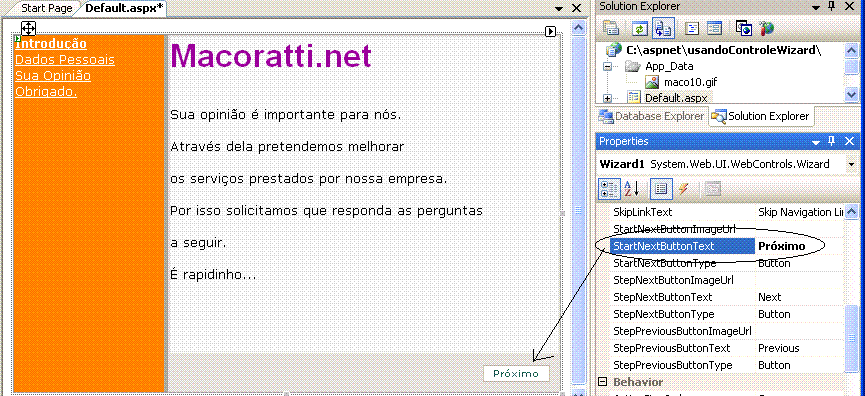The width and height of the screenshot is (865, 396).
Task: Click the Properties icon in Solution Explorer toolbar
Action: pyautogui.click(x=611, y=28)
